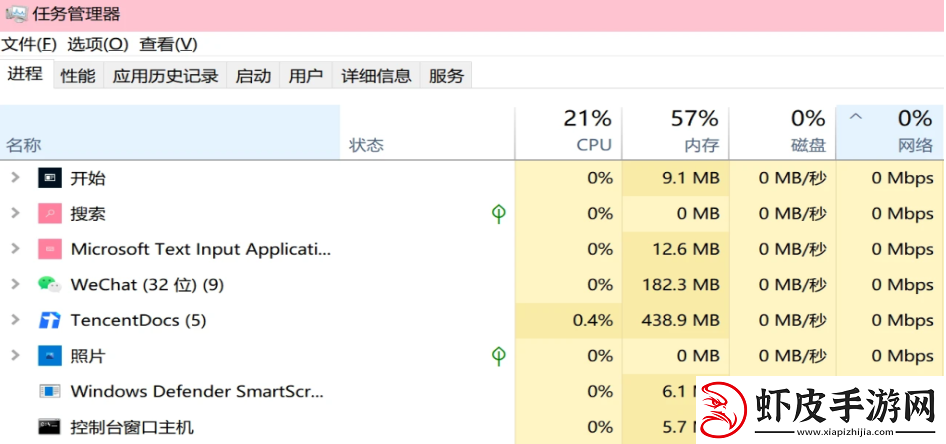Select the TencentDocs process icon
946x444 pixels.
[x=49, y=320]
